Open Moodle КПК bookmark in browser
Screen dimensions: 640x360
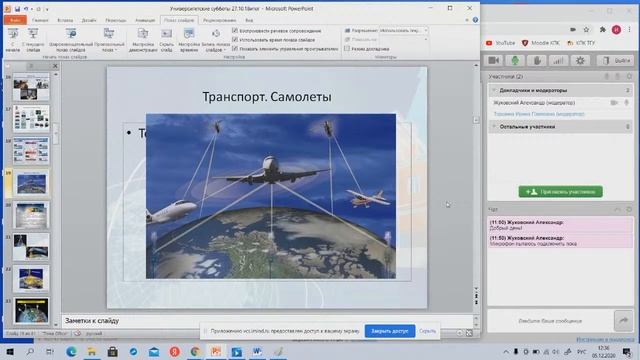(541, 43)
